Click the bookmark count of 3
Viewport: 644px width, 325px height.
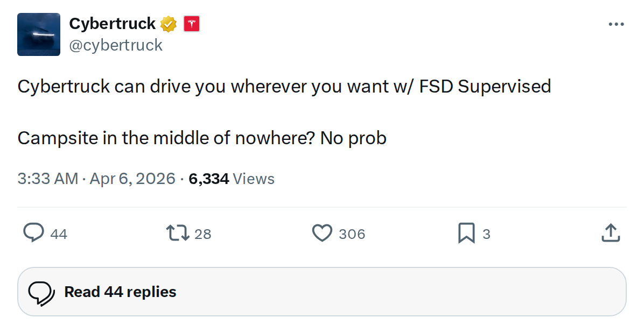[x=486, y=234]
